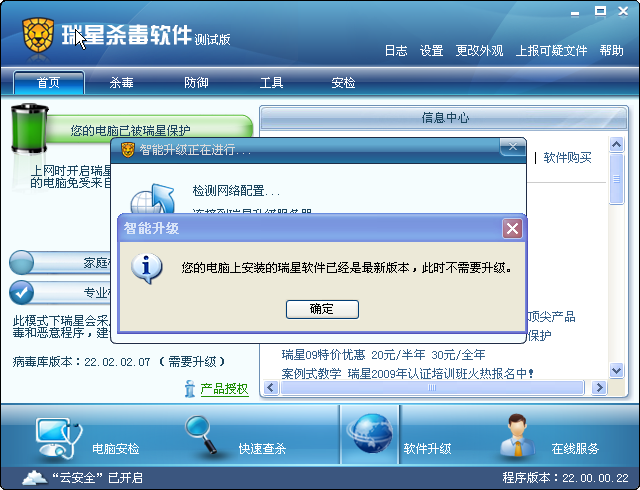The height and width of the screenshot is (490, 640).
Task: Open 瑞星09特价优惠 promotion link
Action: click(x=383, y=354)
